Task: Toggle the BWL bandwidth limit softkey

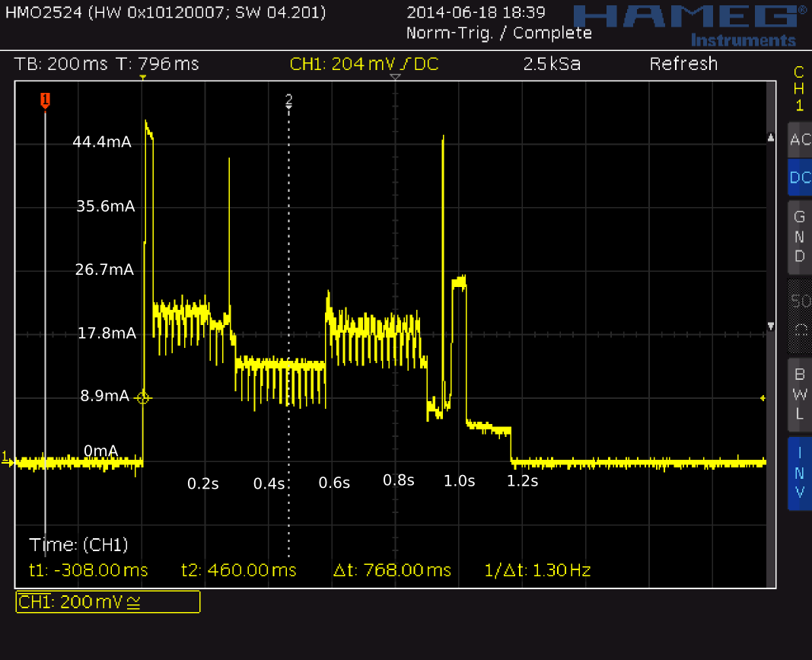Action: pyautogui.click(x=800, y=394)
